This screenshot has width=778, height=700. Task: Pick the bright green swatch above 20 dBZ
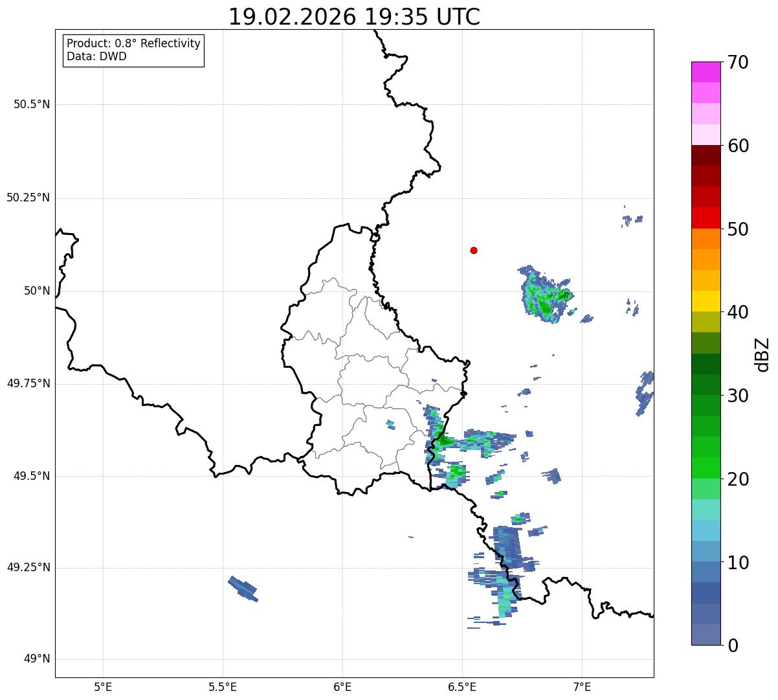(x=706, y=468)
